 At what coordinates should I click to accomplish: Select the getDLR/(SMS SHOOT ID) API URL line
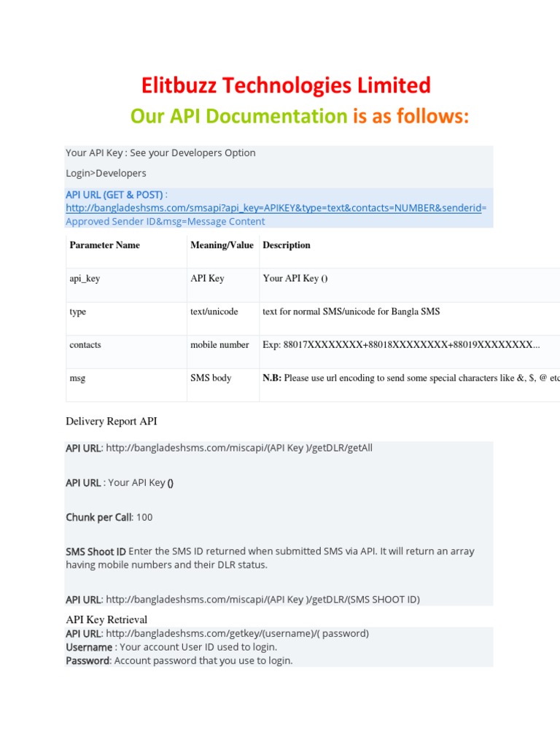click(243, 600)
